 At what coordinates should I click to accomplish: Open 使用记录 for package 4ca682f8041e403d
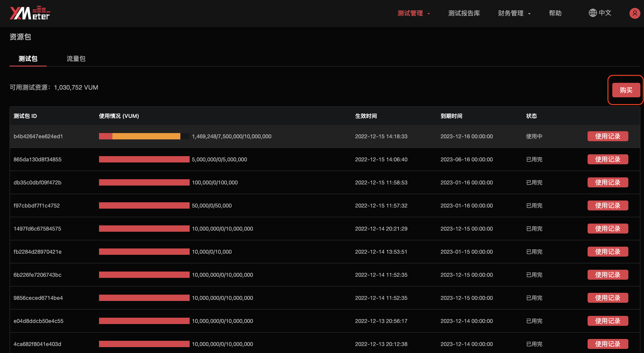click(608, 344)
